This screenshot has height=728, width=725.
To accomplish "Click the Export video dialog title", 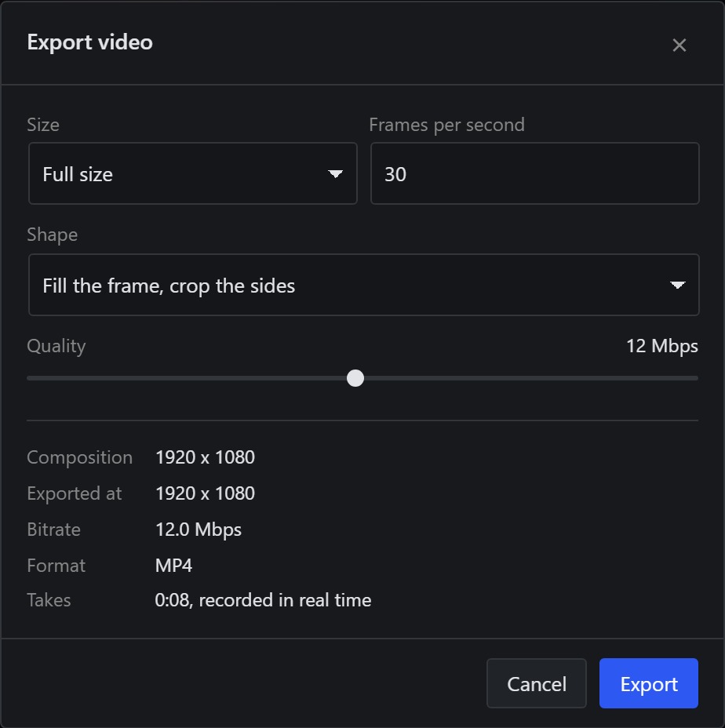I will click(x=89, y=42).
